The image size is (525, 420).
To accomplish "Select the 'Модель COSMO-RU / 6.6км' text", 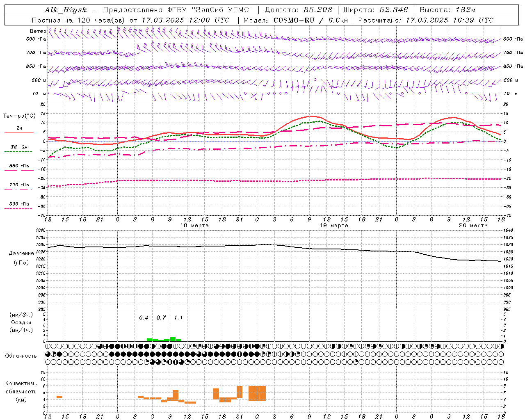I will click(296, 20).
